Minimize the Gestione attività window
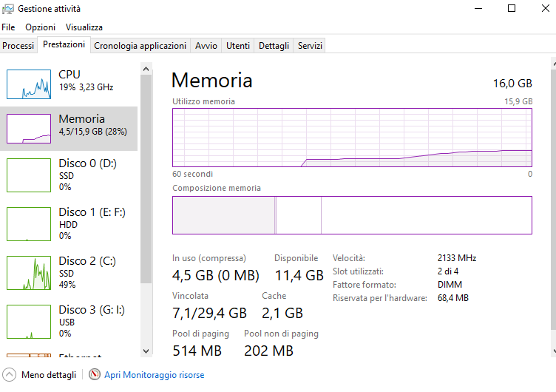Screen dimensions: 556x392 [478, 8]
